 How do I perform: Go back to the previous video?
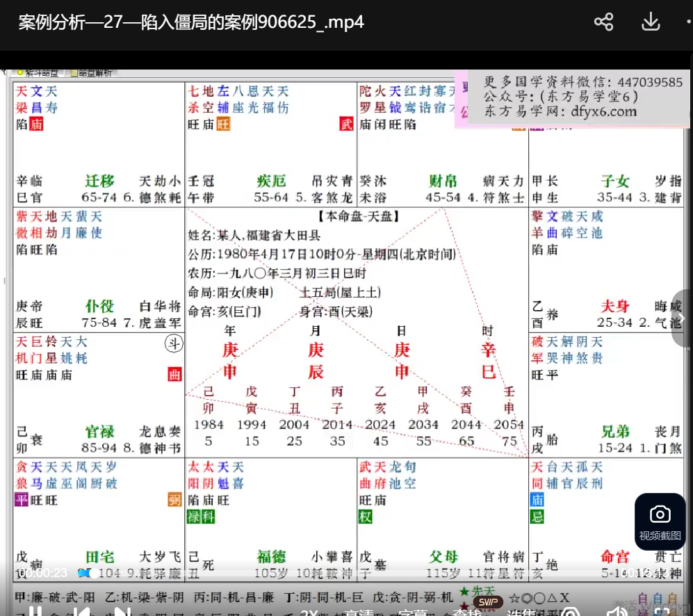(81, 612)
